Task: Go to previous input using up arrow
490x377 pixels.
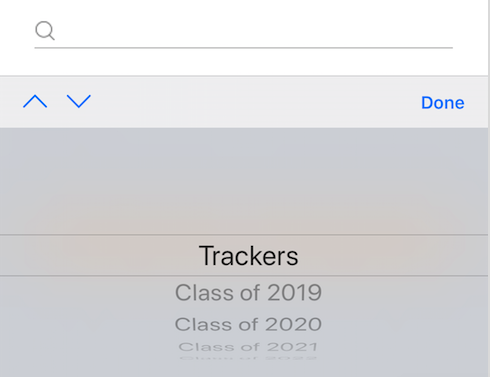Action: pyautogui.click(x=35, y=101)
